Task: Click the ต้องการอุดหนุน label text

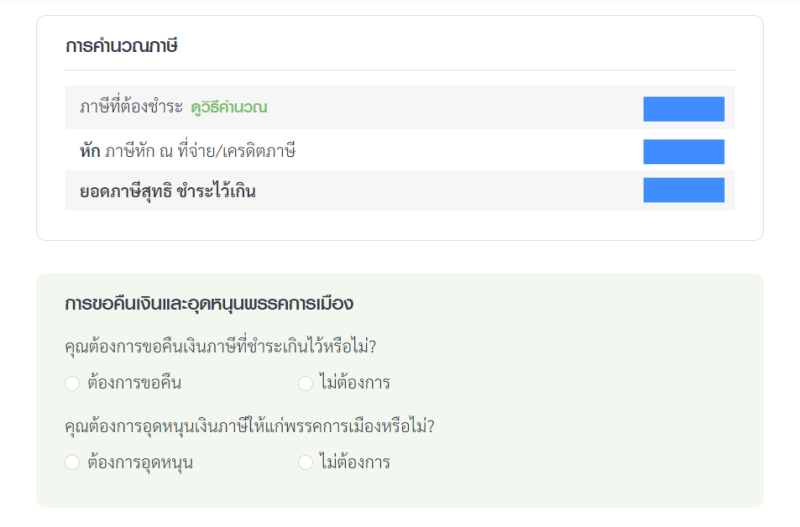Action: pos(141,462)
